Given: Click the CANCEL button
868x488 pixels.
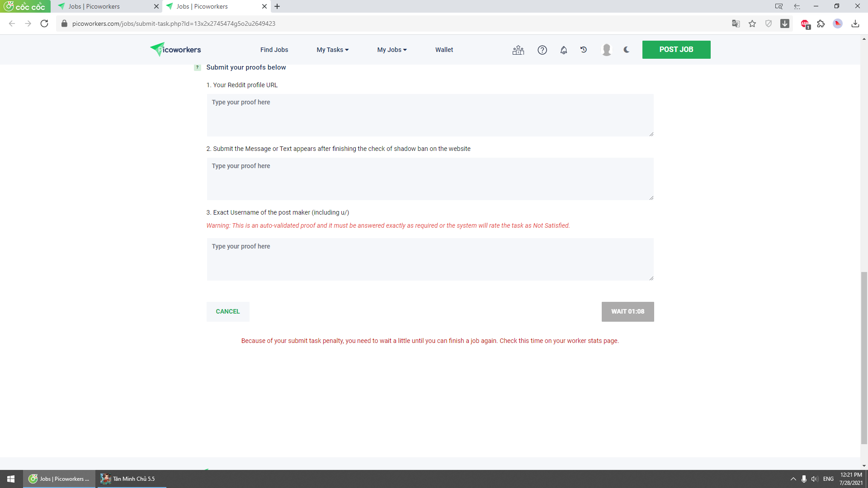Looking at the screenshot, I should (x=228, y=311).
